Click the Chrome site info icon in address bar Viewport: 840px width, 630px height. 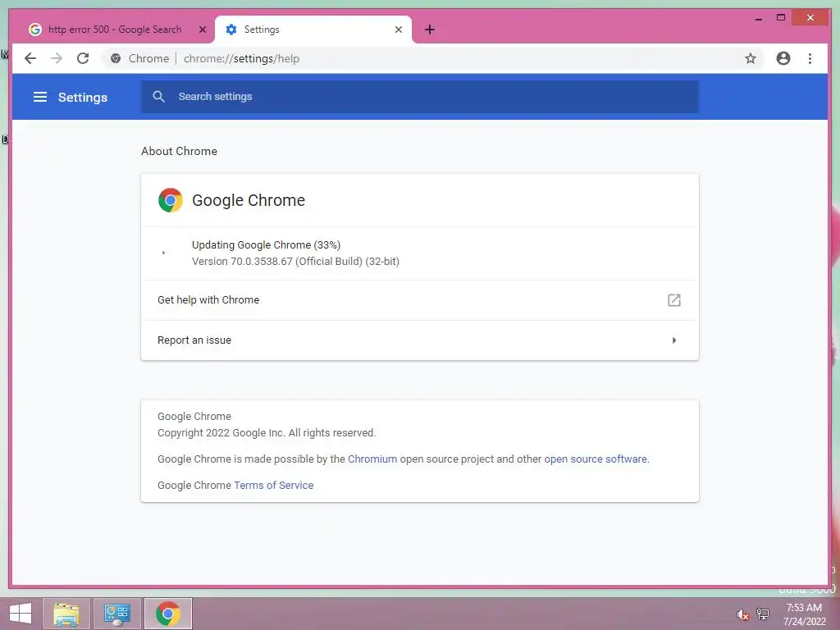[x=115, y=58]
